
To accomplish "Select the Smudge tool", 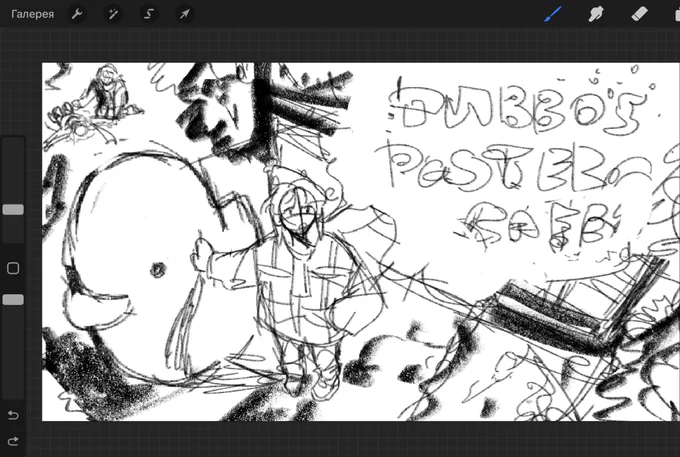I will (596, 14).
